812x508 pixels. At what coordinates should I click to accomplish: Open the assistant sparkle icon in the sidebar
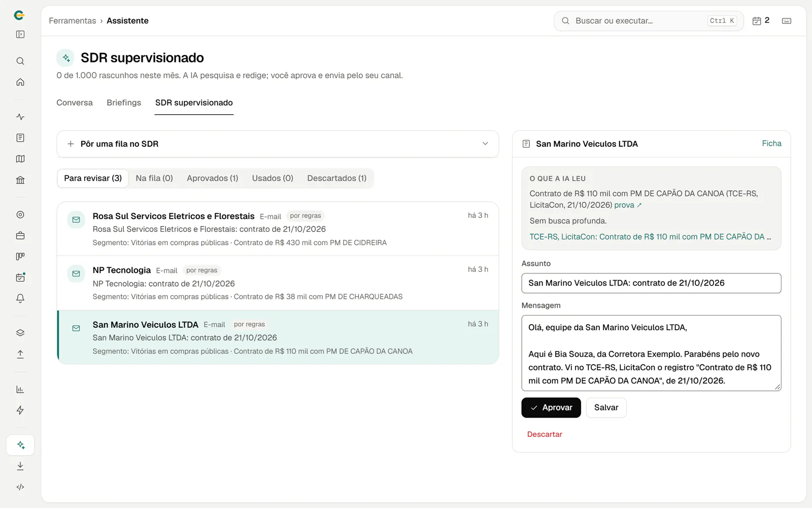[x=20, y=445]
